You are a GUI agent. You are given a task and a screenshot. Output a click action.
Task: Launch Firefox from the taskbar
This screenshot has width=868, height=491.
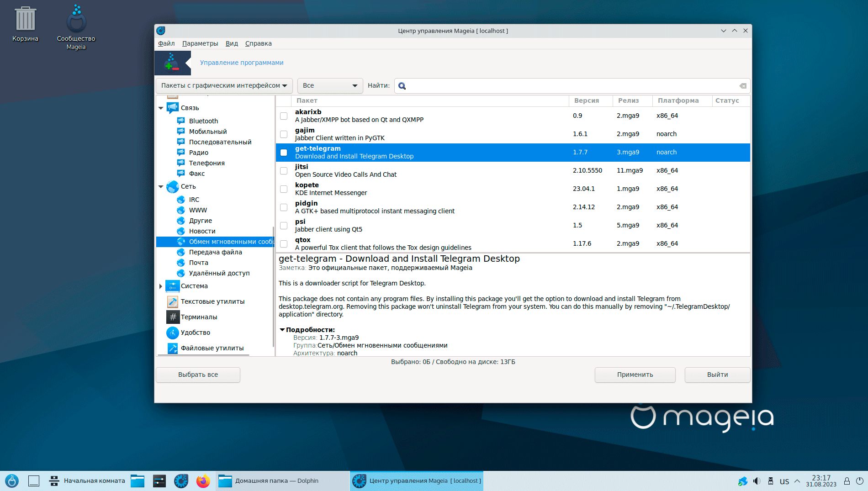(203, 481)
